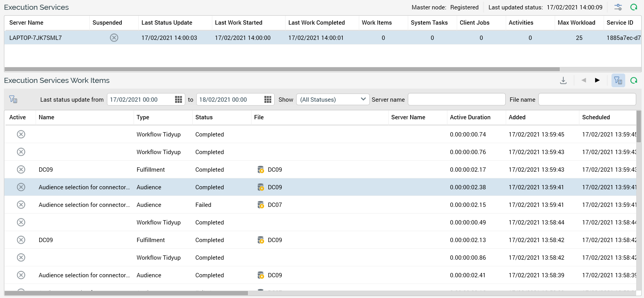Screen dimensions: 644x298
Task: Refresh the Execution Services Work Items list
Action: tap(633, 81)
